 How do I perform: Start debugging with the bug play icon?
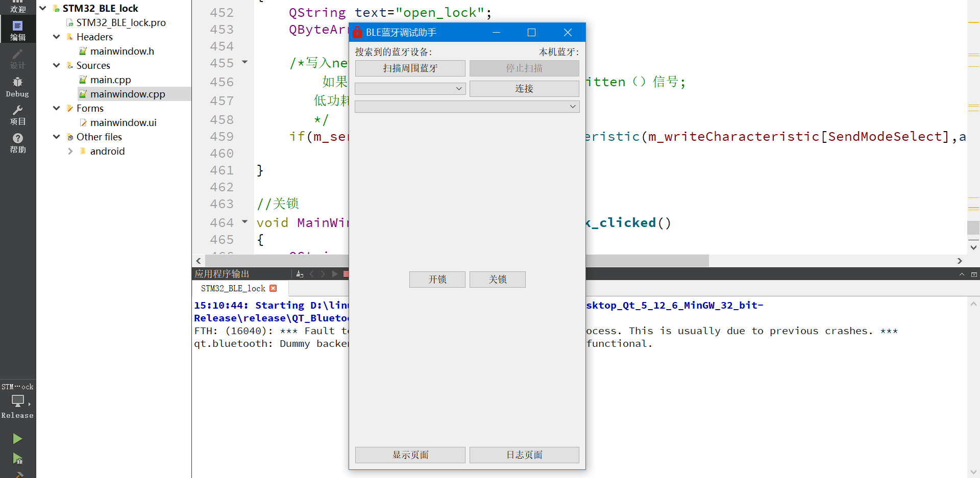click(17, 459)
